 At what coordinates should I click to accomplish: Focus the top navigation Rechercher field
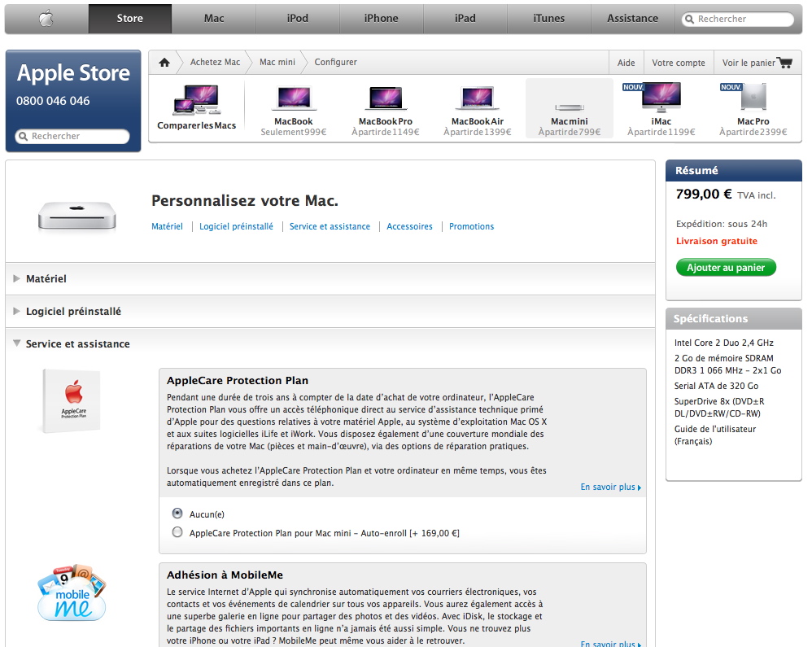[x=738, y=20]
